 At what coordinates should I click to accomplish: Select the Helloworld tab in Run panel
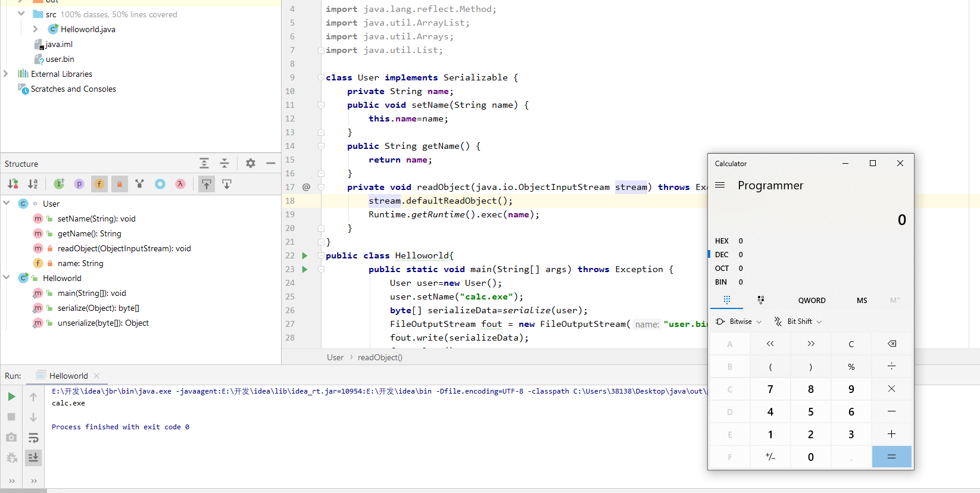(x=68, y=376)
